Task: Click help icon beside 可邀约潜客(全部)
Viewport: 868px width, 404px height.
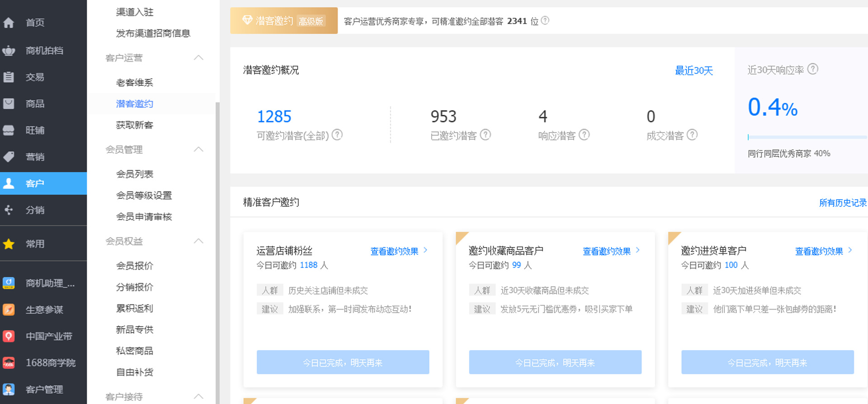Action: pos(337,135)
